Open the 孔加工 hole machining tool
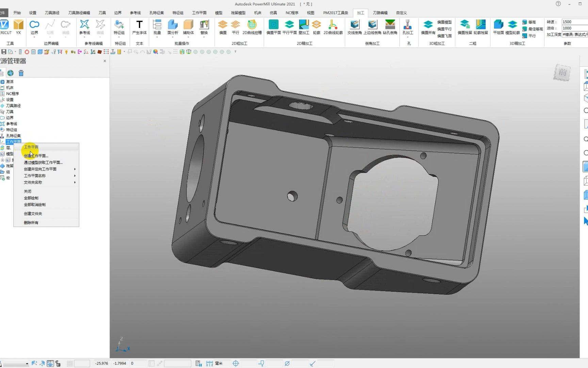This screenshot has height=368, width=588. point(408,27)
